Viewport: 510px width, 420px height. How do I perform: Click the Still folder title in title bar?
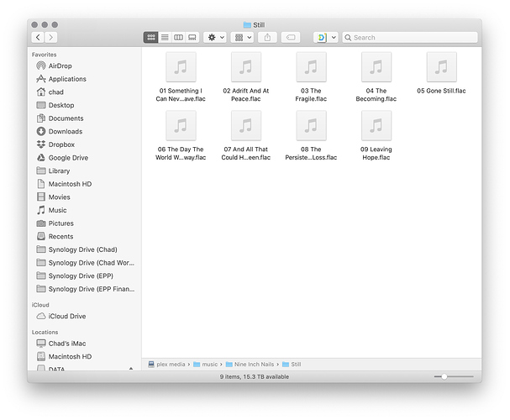click(x=254, y=24)
